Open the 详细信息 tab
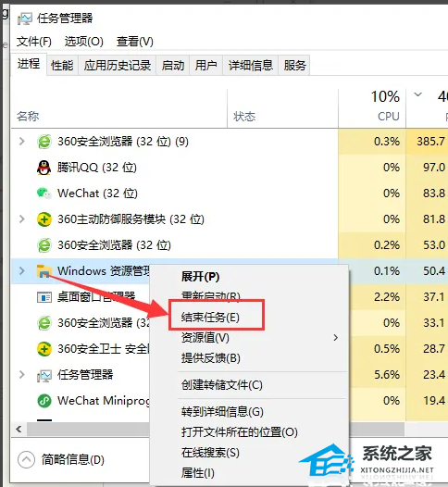Image resolution: width=448 pixels, height=487 pixels. (x=251, y=66)
